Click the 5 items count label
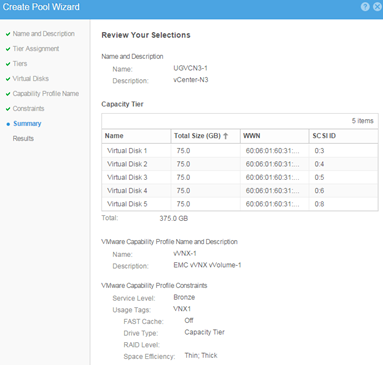 tap(363, 121)
